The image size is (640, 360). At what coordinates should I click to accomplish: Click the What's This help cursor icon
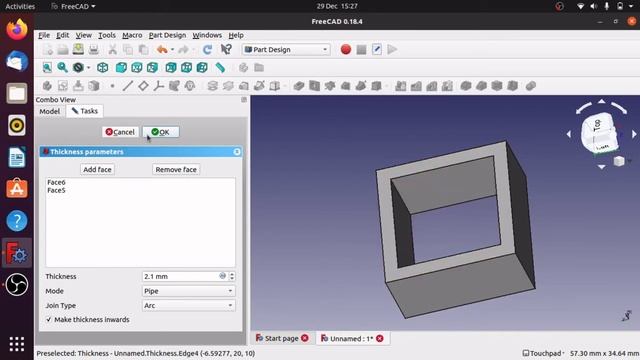pyautogui.click(x=226, y=49)
